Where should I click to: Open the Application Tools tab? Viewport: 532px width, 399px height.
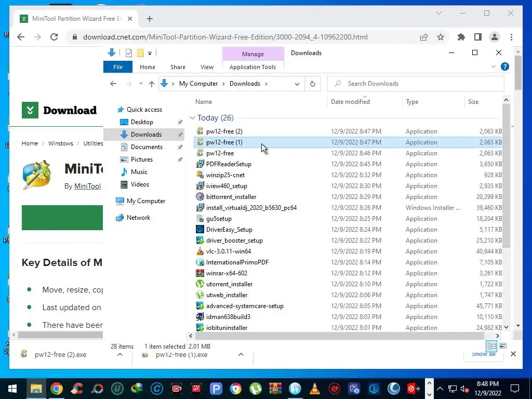coord(252,67)
